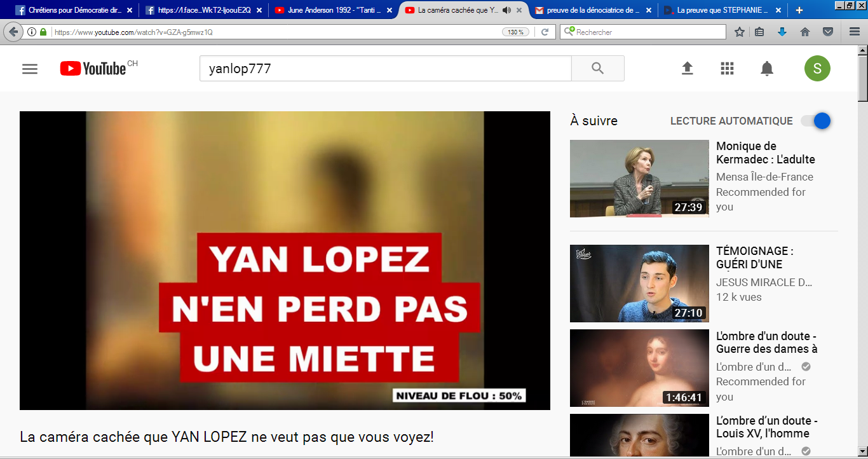Close the 'June Anderson 1992' tab
This screenshot has width=868, height=459.
click(389, 10)
